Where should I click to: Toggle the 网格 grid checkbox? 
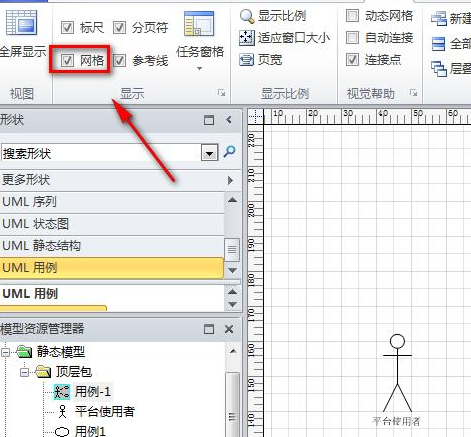(x=67, y=60)
